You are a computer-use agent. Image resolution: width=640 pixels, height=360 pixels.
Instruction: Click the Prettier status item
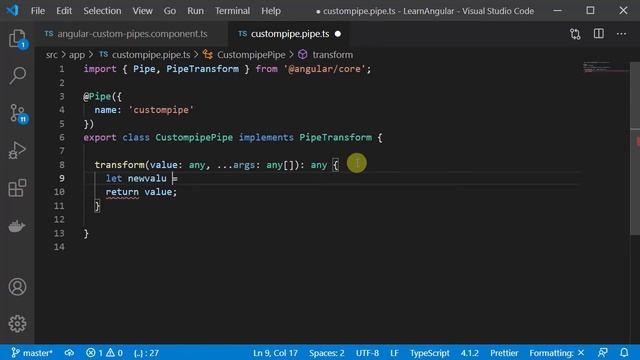tap(504, 353)
